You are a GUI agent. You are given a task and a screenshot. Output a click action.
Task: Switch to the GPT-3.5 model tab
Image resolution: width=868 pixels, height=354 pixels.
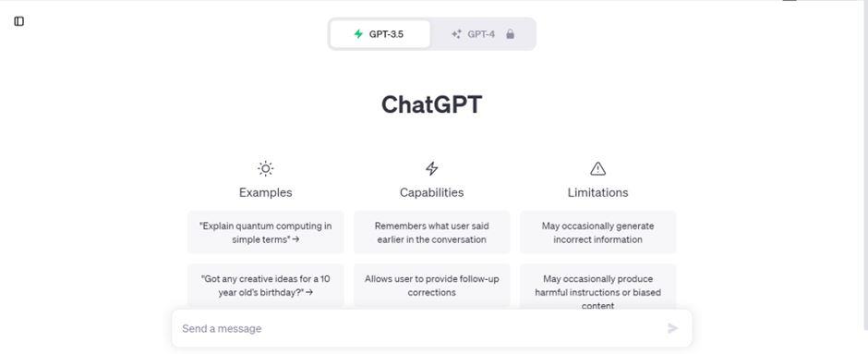coord(380,34)
